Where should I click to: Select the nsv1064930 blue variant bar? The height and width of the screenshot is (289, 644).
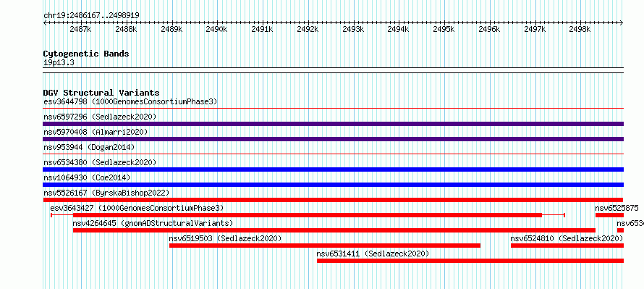click(x=333, y=185)
